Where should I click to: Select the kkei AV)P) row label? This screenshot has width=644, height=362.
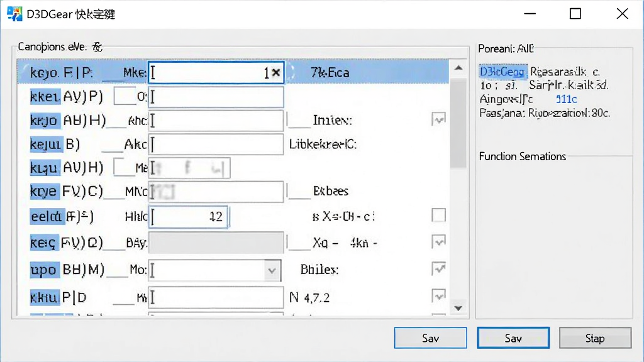pyautogui.click(x=66, y=96)
